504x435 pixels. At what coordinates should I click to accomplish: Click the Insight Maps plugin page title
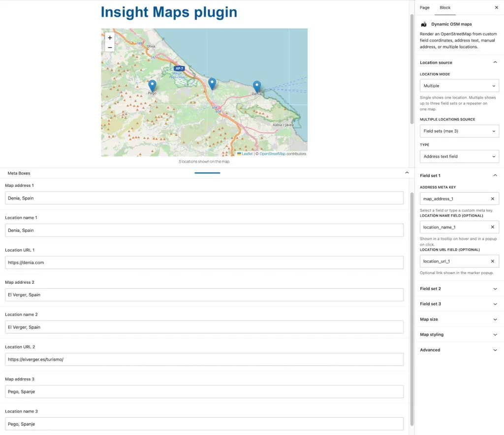[x=169, y=12]
